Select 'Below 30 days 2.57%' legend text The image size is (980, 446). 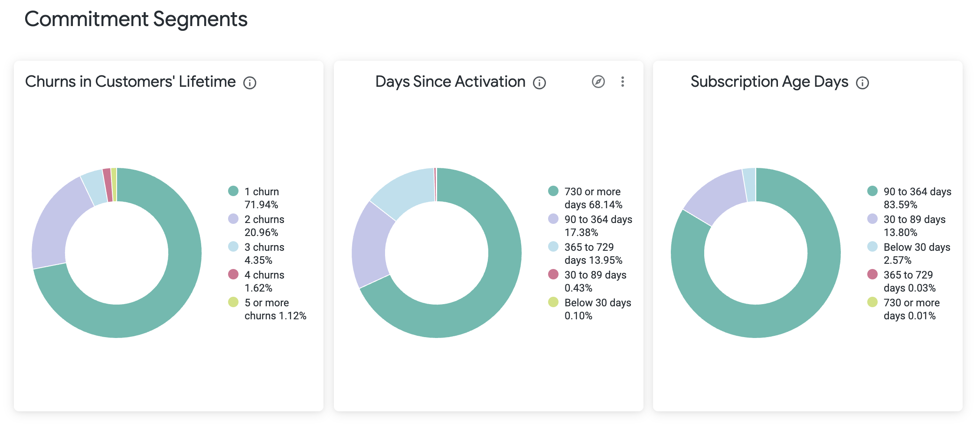point(917,253)
